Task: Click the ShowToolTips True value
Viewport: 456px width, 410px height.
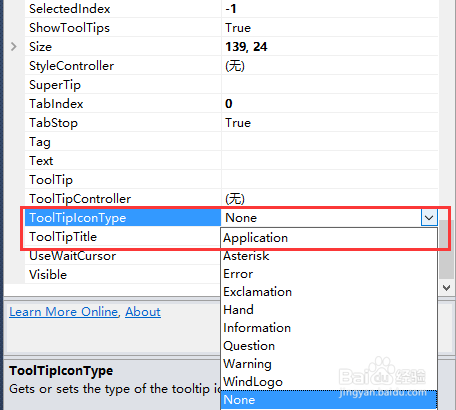Action: coord(238,28)
